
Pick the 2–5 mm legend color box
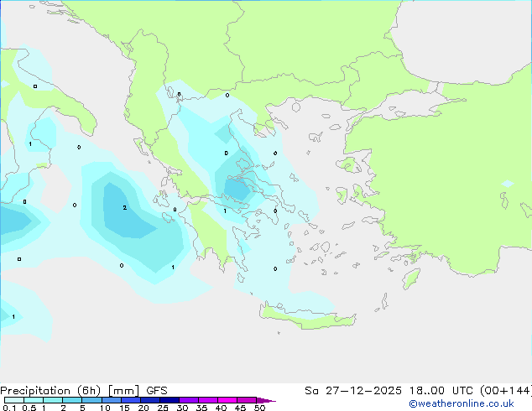click(72, 400)
